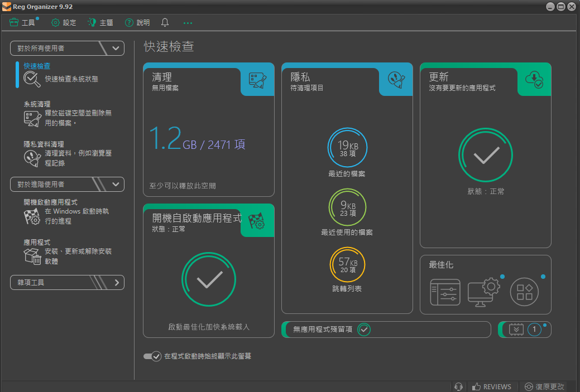Open the 工具 menu
The height and width of the screenshot is (392, 580).
coord(23,23)
